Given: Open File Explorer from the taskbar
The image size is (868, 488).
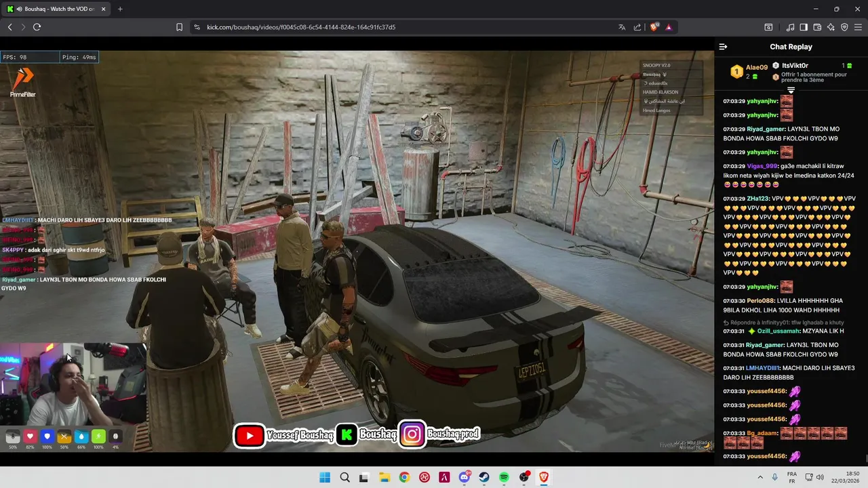Looking at the screenshot, I should [384, 477].
